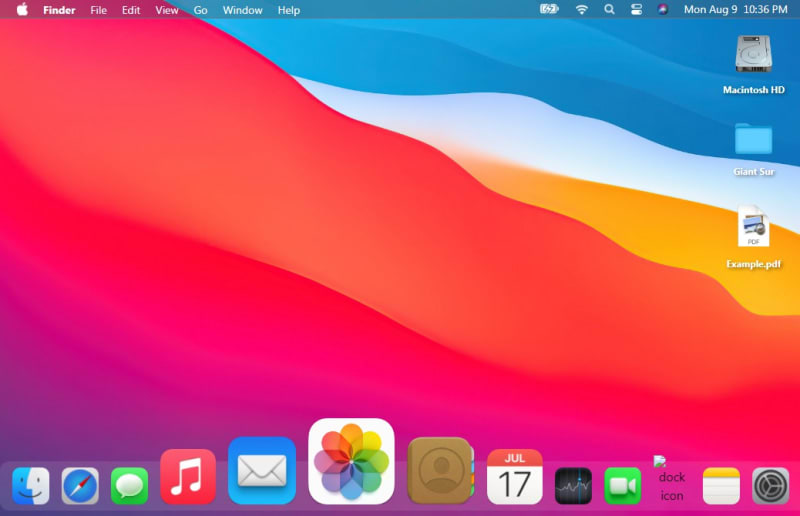The height and width of the screenshot is (516, 800).
Task: Show Wi-Fi status in menu bar
Action: click(582, 10)
